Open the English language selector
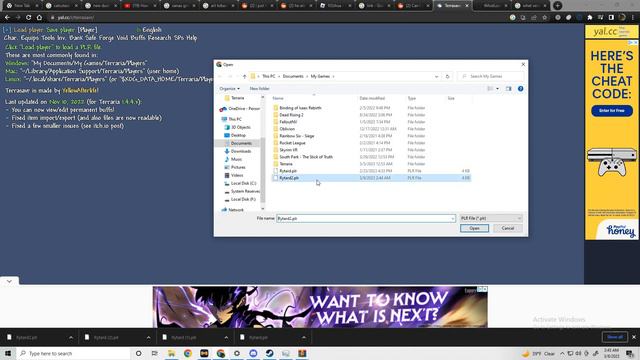Image resolution: width=640 pixels, height=360 pixels. tap(149, 30)
